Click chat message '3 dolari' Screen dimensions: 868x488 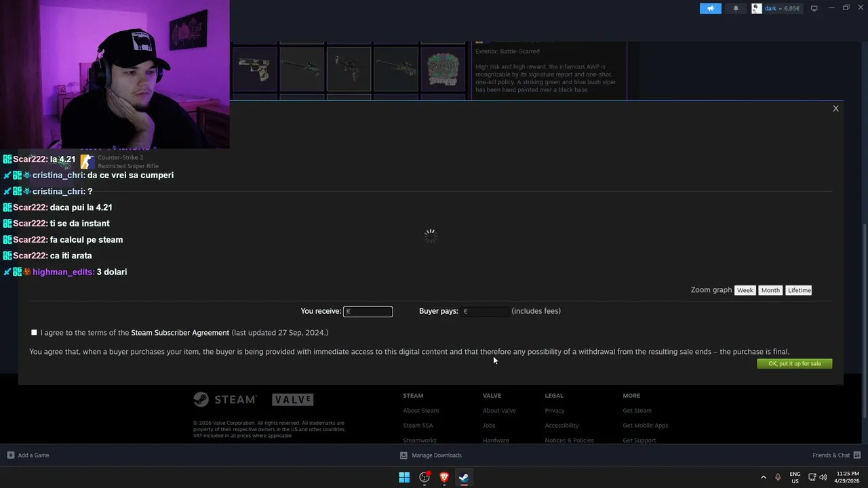pyautogui.click(x=112, y=272)
